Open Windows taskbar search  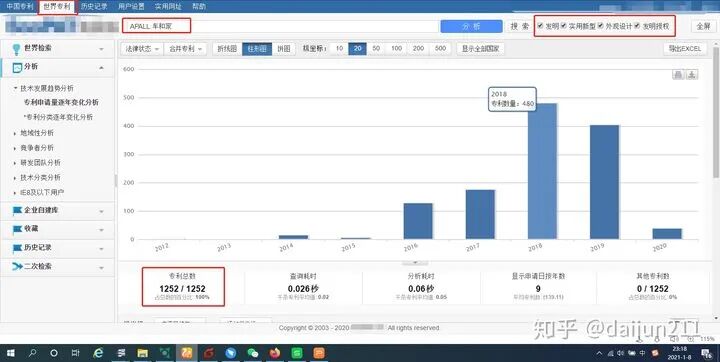32,353
